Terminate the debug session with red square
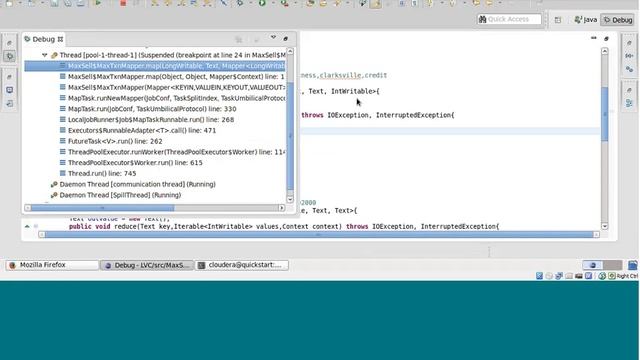The height and width of the screenshot is (360, 640). [123, 3]
